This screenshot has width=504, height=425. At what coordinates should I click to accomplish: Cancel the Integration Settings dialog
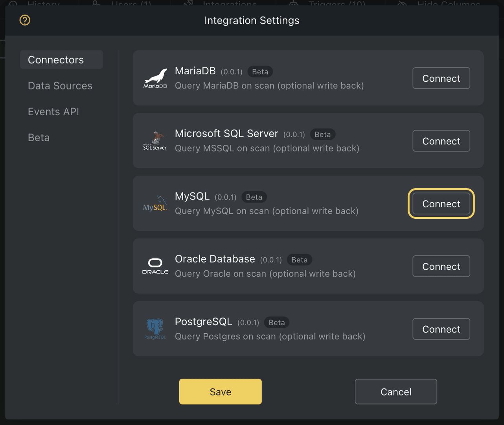pyautogui.click(x=395, y=392)
